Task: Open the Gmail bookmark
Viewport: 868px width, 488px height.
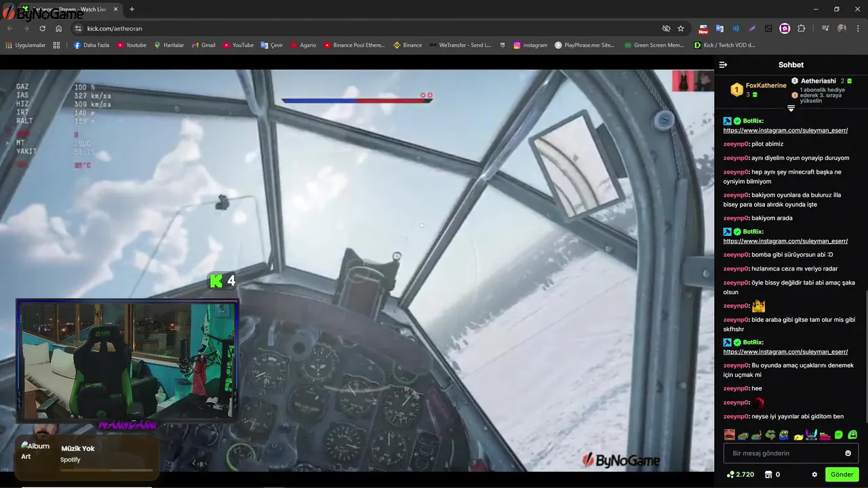Action: [203, 45]
